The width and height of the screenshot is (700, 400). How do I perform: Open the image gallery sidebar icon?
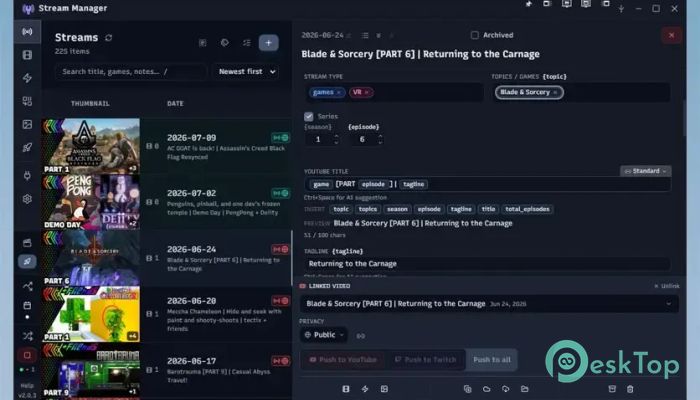pos(27,124)
